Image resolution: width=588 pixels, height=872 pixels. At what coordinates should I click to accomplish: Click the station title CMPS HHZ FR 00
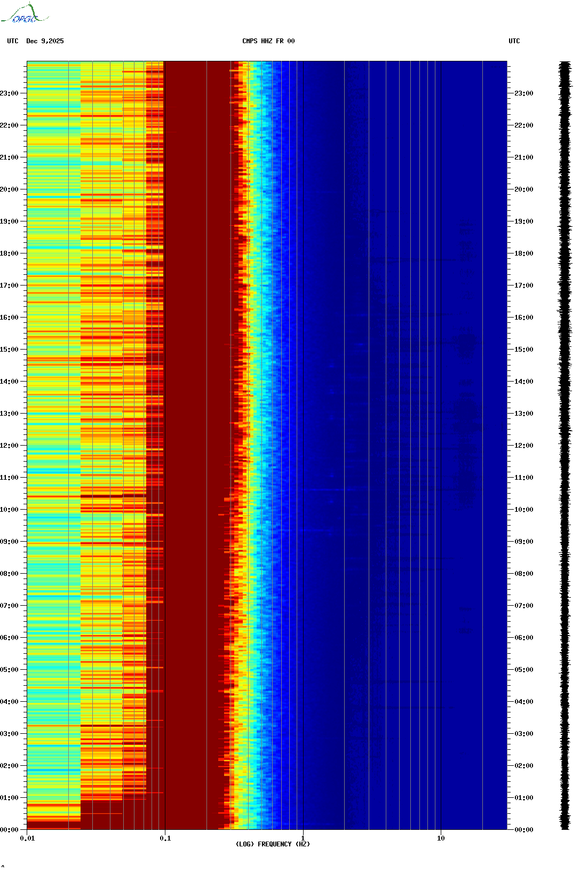268,41
